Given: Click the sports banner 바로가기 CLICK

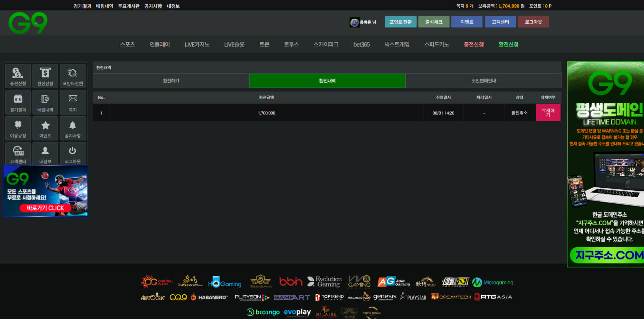Looking at the screenshot, I should (x=45, y=208).
